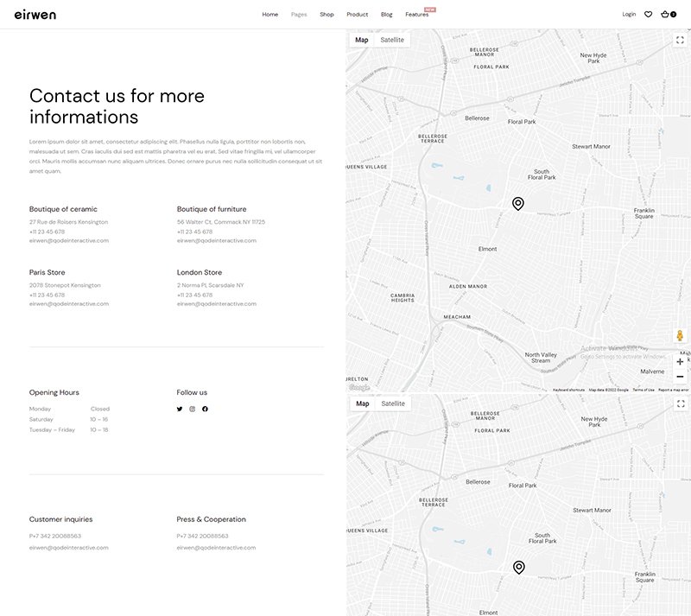
Task: Expand the Pages menu
Action: click(299, 15)
